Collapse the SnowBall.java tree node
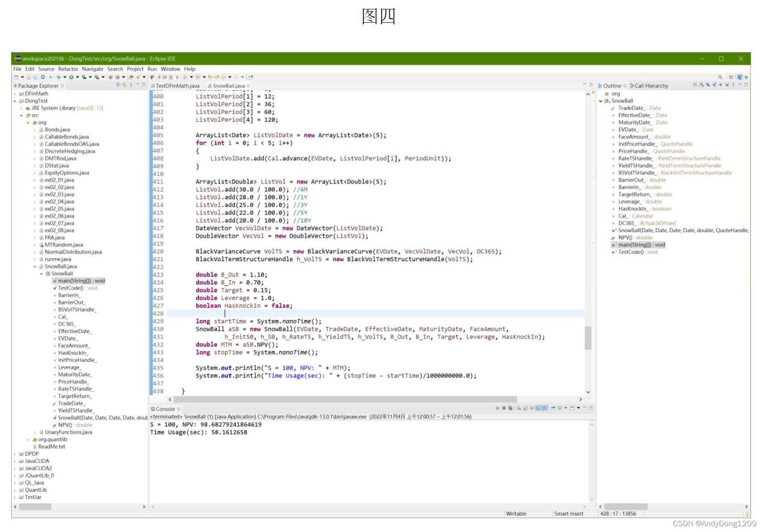Screen dimensions: 763x532 35,266
